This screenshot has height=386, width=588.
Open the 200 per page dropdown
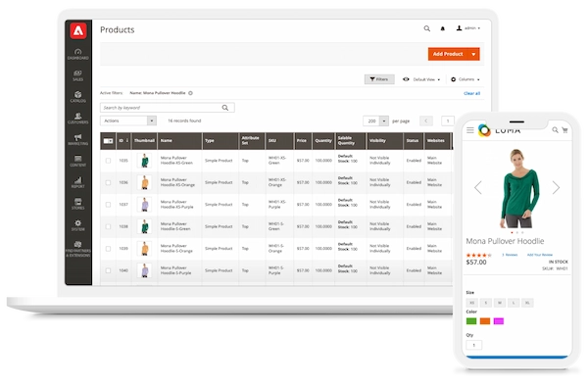[x=375, y=121]
